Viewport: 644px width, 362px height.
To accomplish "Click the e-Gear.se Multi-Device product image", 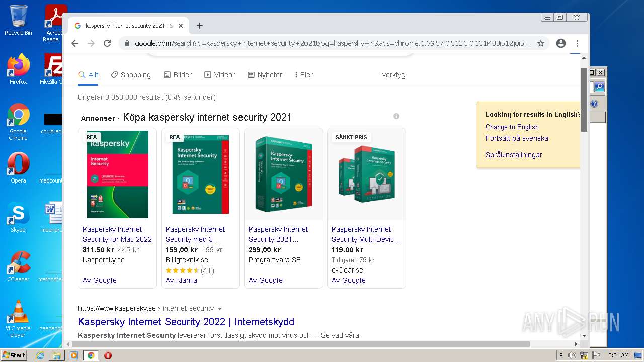I will click(366, 174).
